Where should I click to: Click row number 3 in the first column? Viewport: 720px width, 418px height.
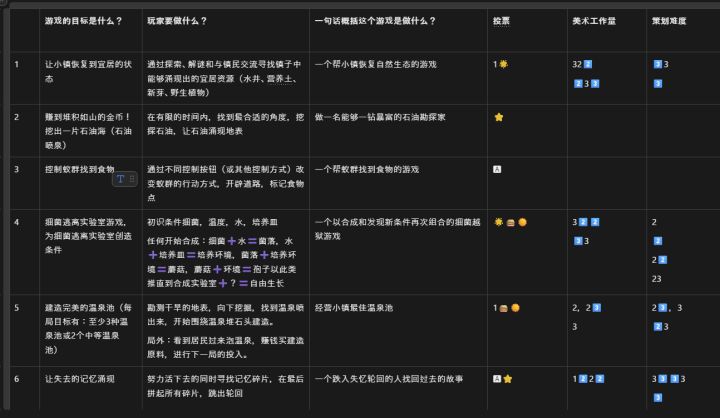point(17,169)
